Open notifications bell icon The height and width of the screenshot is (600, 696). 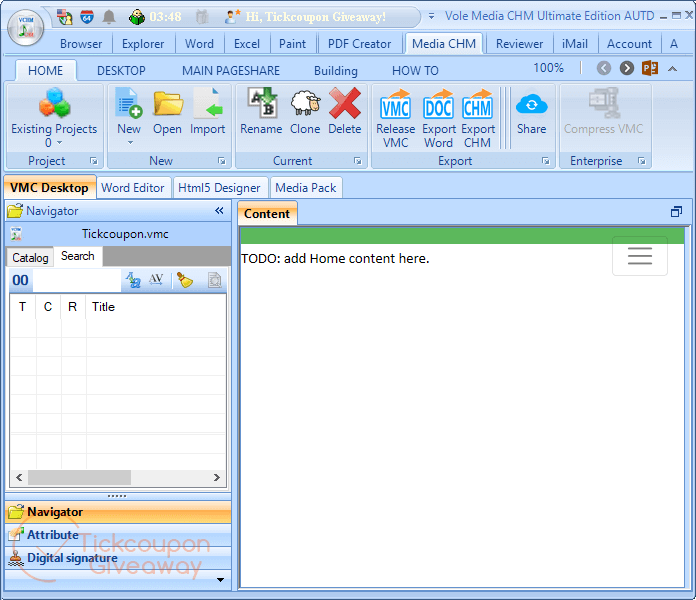(x=109, y=17)
